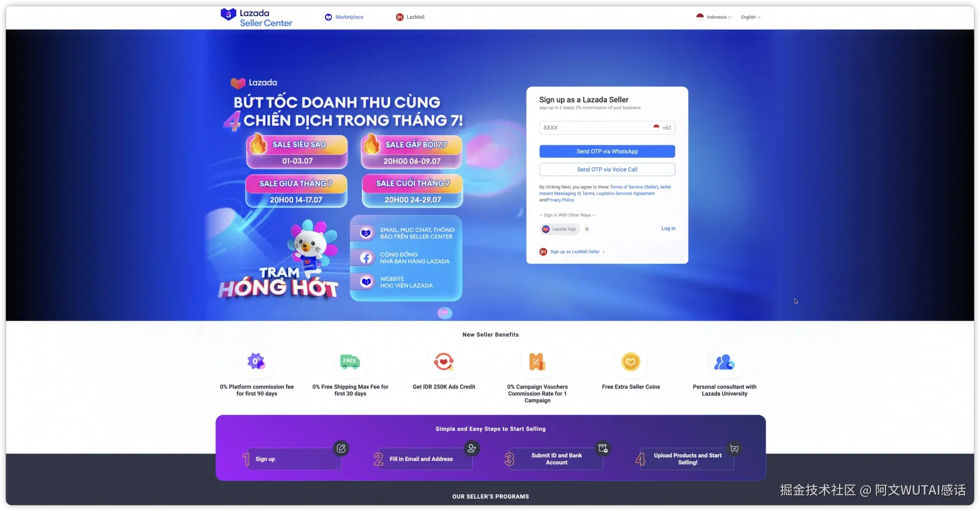This screenshot has height=511, width=980.
Task: Expand the English language dropdown
Action: (751, 17)
